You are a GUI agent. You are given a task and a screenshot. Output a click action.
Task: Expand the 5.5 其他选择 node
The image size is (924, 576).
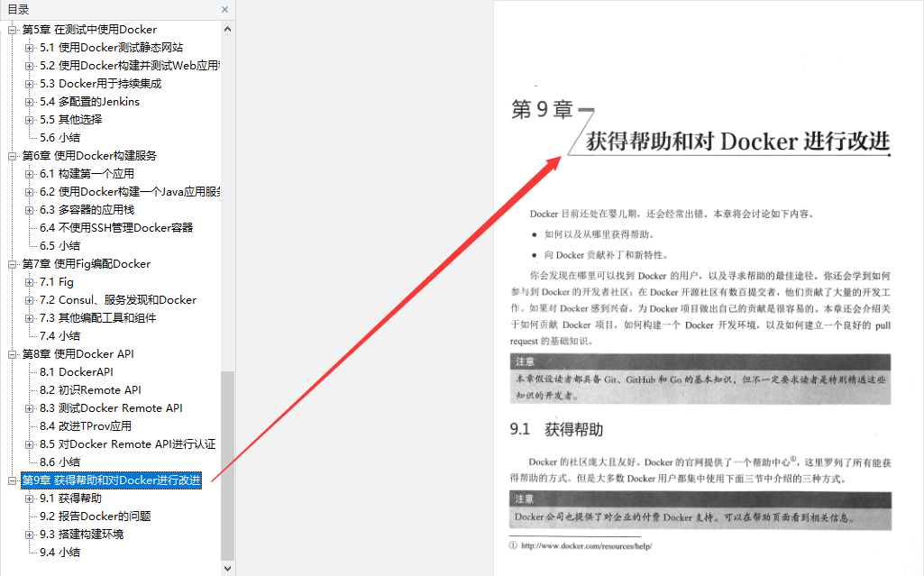(30, 120)
